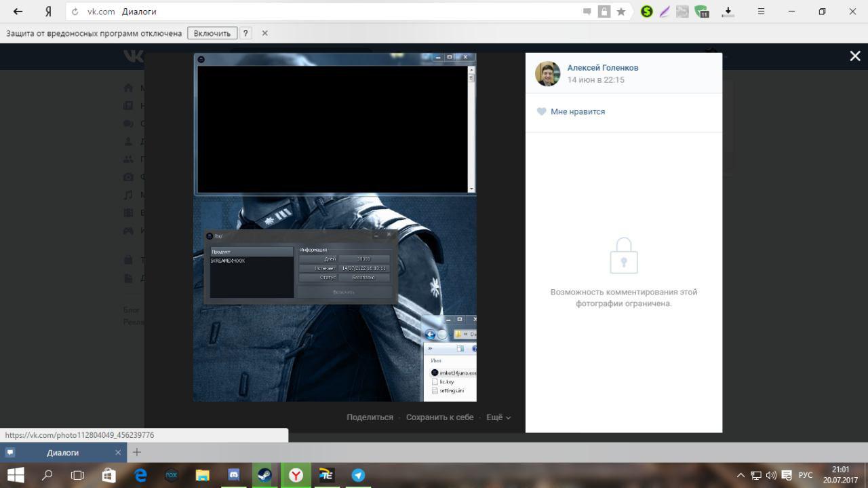Open the green dollar-sign extension
The height and width of the screenshot is (488, 868).
pyautogui.click(x=647, y=12)
